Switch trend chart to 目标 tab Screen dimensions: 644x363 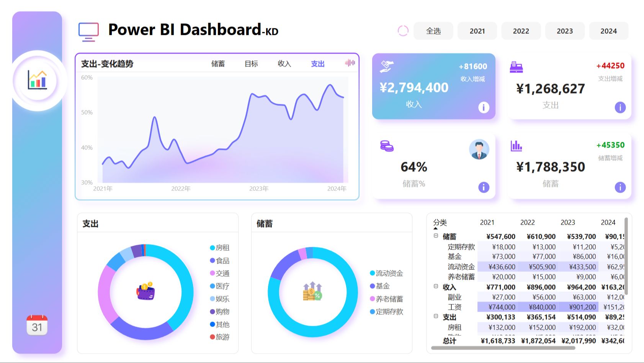point(251,64)
